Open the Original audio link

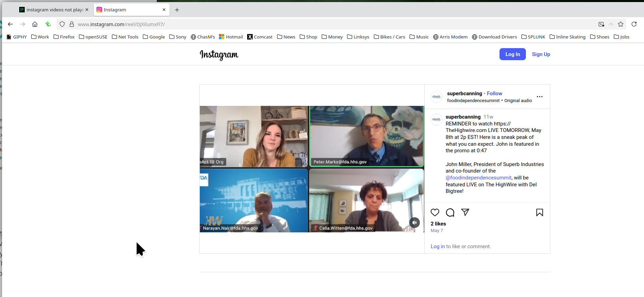[518, 101]
